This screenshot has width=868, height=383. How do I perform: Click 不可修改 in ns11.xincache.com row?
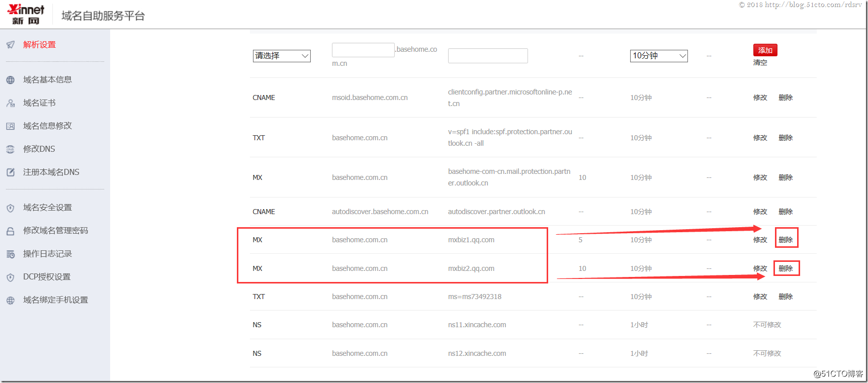point(767,325)
